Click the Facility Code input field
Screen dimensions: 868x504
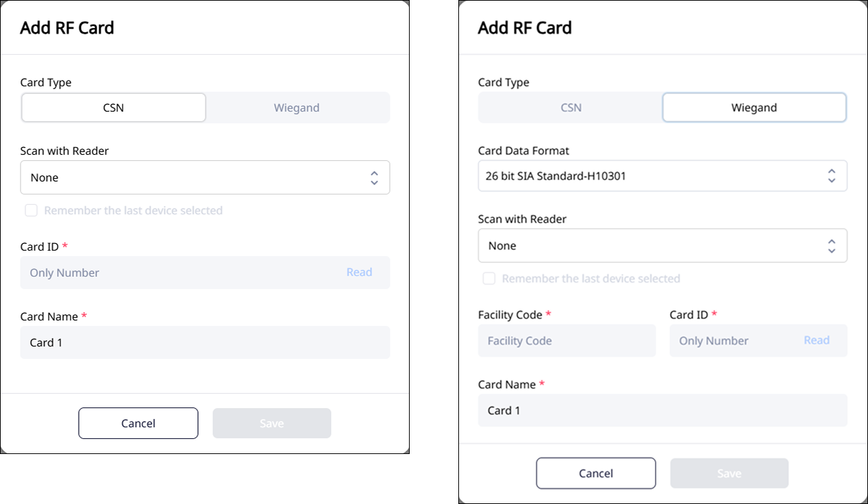tap(566, 340)
